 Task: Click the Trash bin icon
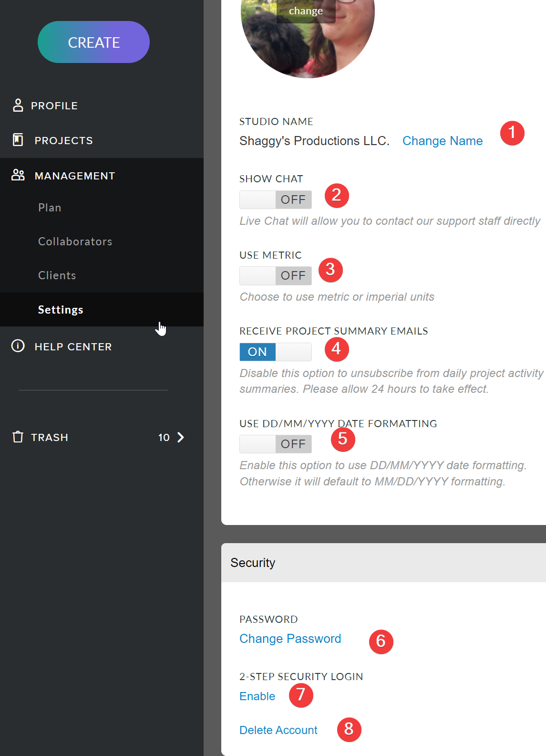coord(18,437)
